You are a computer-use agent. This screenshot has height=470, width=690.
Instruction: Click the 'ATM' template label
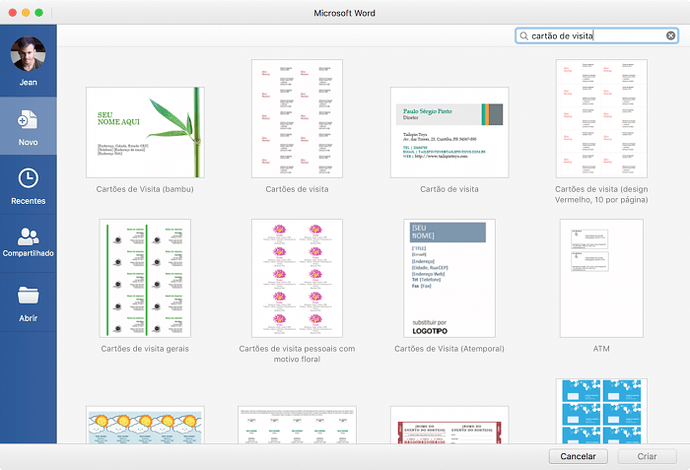(601, 349)
